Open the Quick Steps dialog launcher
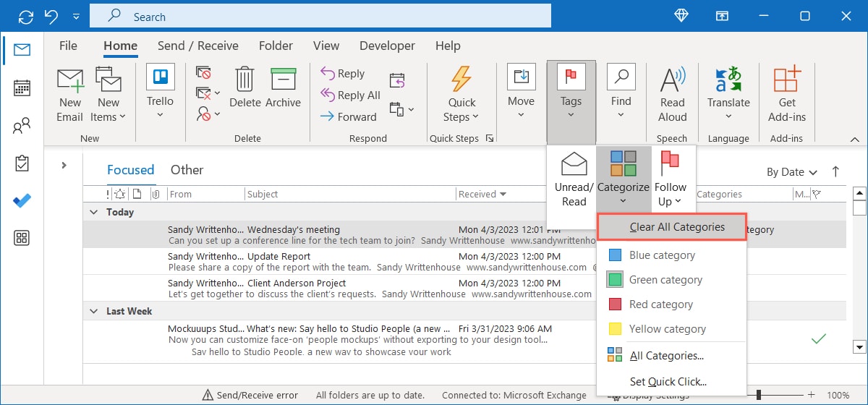868x405 pixels. pos(490,138)
